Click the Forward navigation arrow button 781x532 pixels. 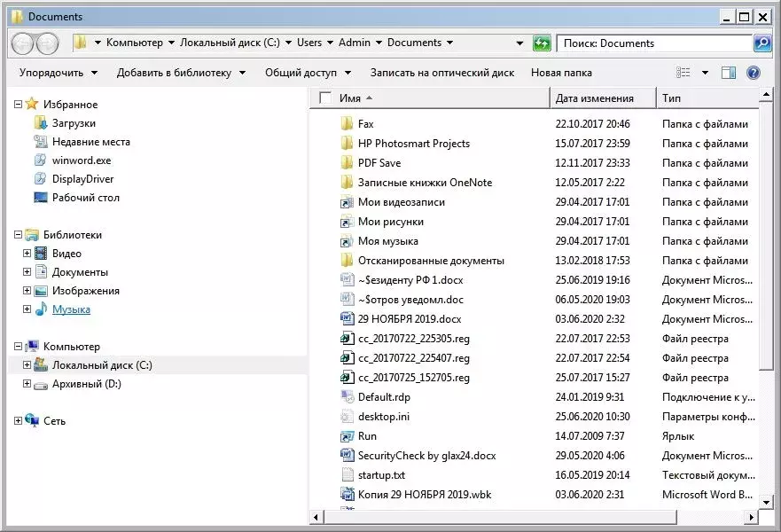point(47,44)
